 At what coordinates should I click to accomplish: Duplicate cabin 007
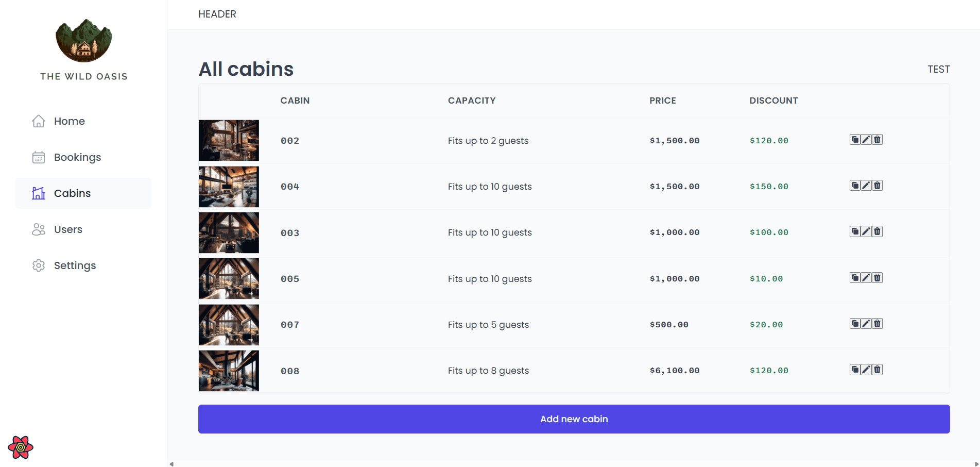(855, 324)
